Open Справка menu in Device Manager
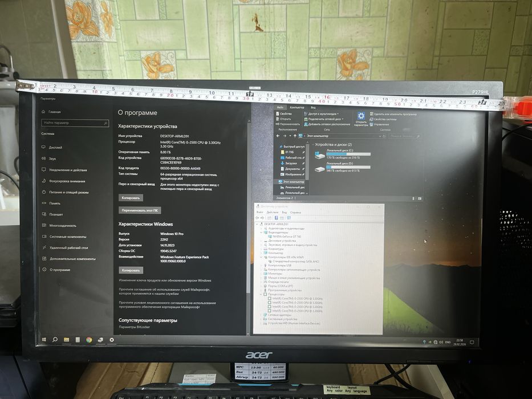This screenshot has height=399, width=532. (x=295, y=213)
